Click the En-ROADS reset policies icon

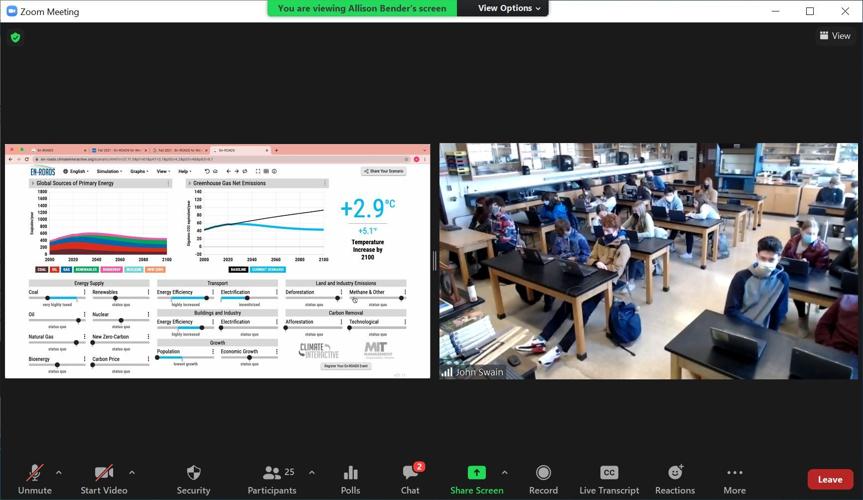pos(245,171)
